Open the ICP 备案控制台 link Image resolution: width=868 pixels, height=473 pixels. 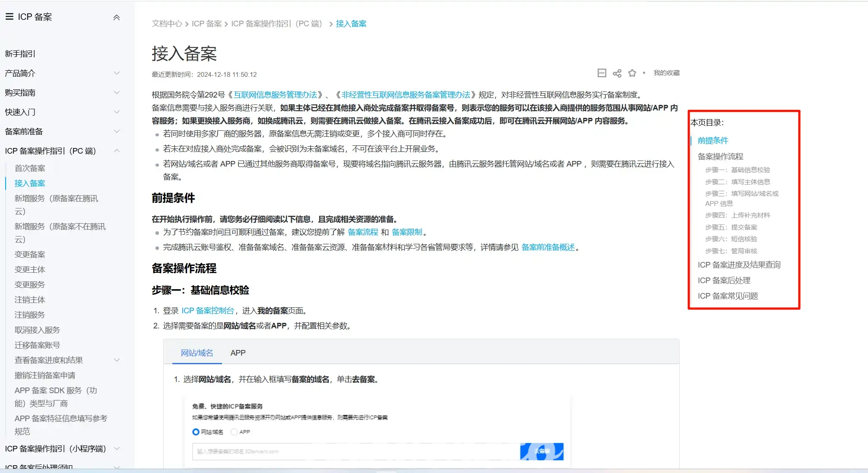[x=207, y=311]
